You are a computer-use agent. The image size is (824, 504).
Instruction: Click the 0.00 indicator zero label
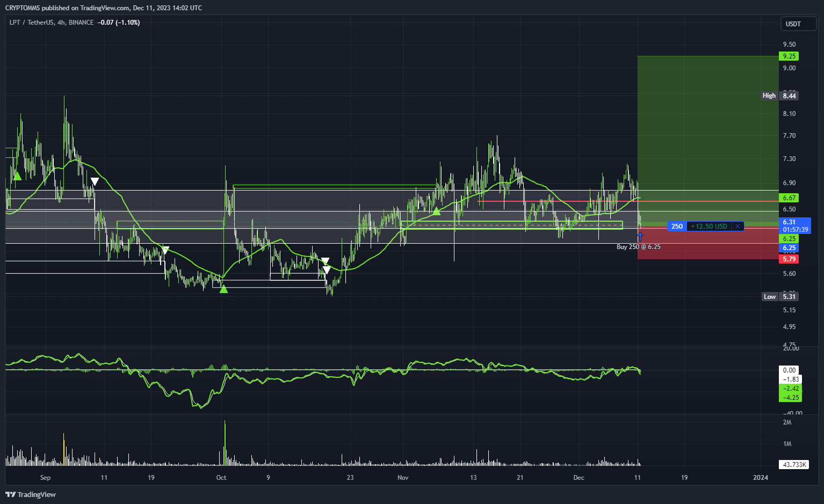coord(789,370)
